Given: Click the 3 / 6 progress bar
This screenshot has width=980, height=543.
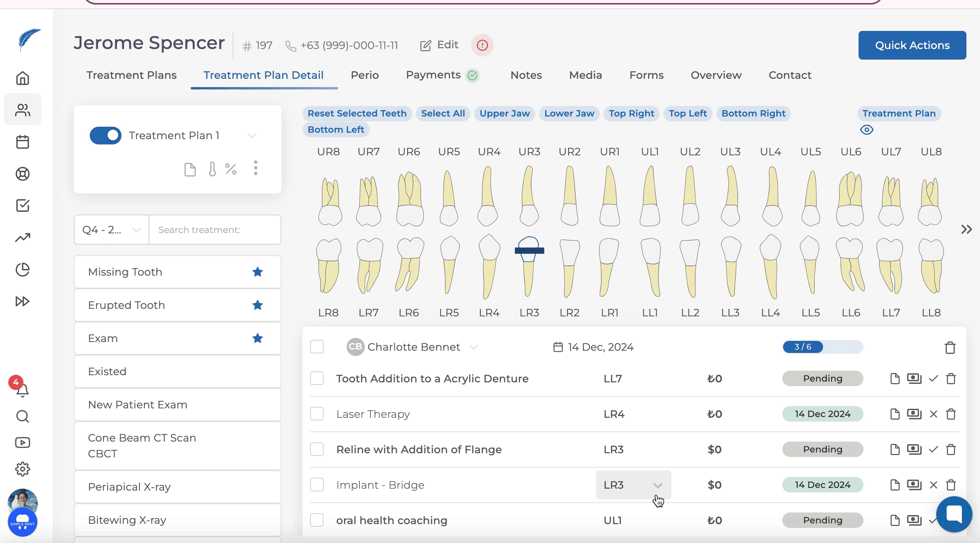Looking at the screenshot, I should click(822, 347).
